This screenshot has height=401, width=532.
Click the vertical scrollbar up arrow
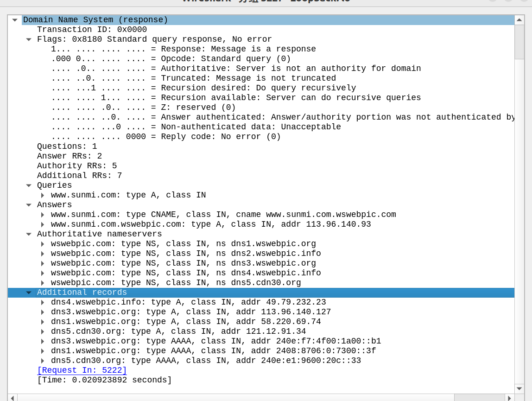click(x=519, y=20)
